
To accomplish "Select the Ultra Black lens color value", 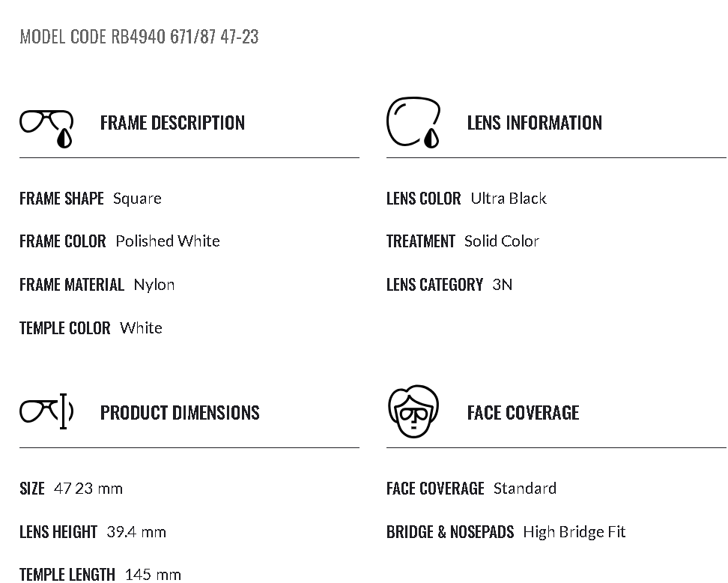I will [509, 199].
